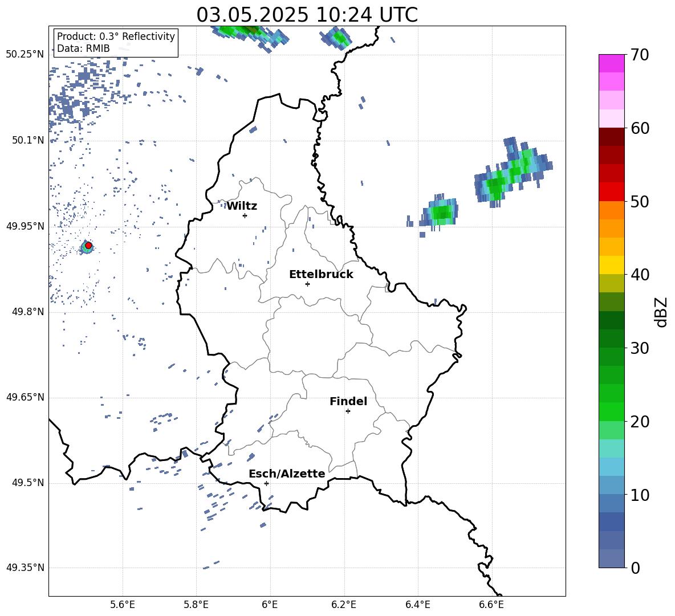
Task: Click the 5.8°E longitude label
Action: click(196, 605)
